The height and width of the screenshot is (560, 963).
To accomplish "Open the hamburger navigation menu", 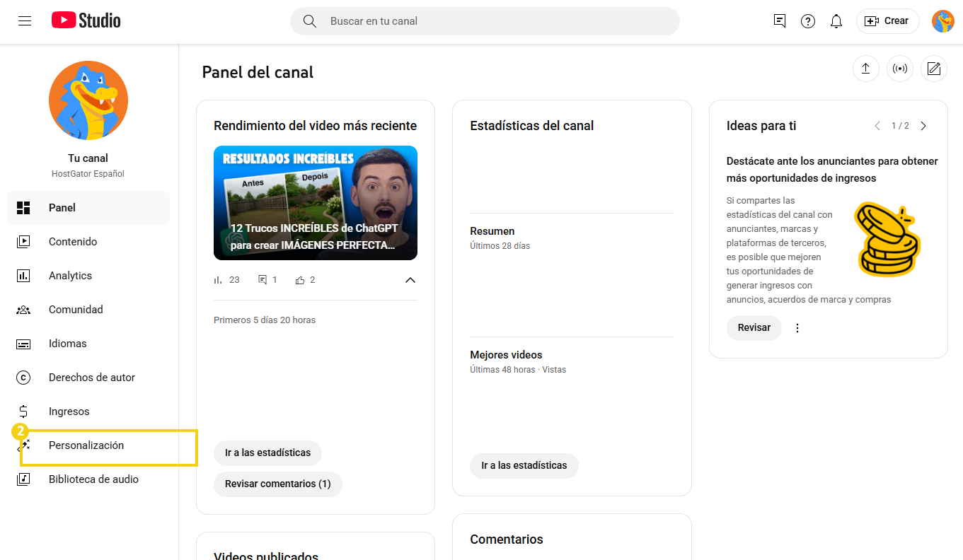I will coord(25,21).
